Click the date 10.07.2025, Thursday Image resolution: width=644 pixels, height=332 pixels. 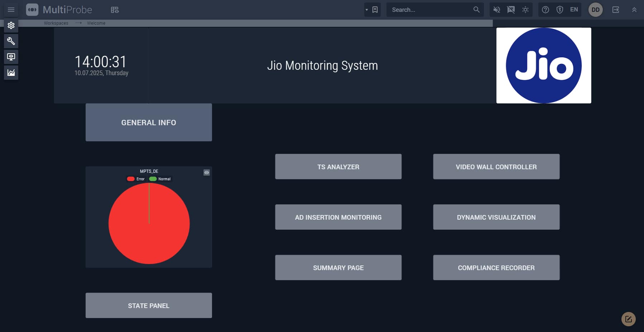click(x=101, y=73)
